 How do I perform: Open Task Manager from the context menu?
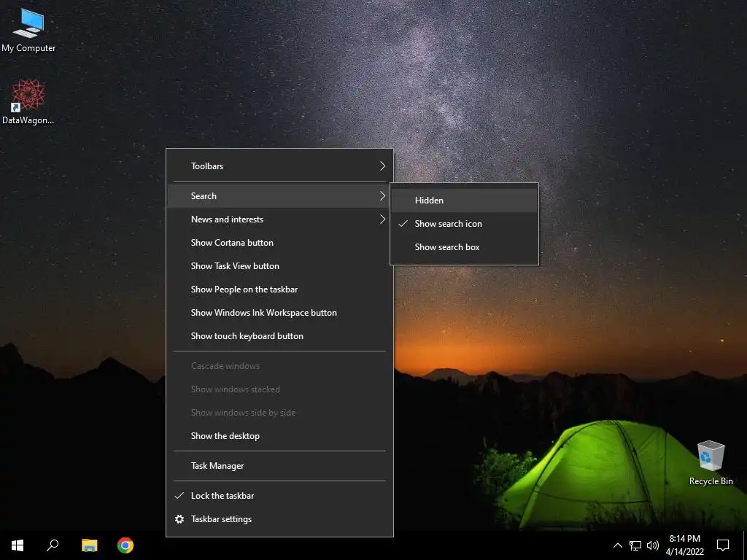click(x=279, y=466)
